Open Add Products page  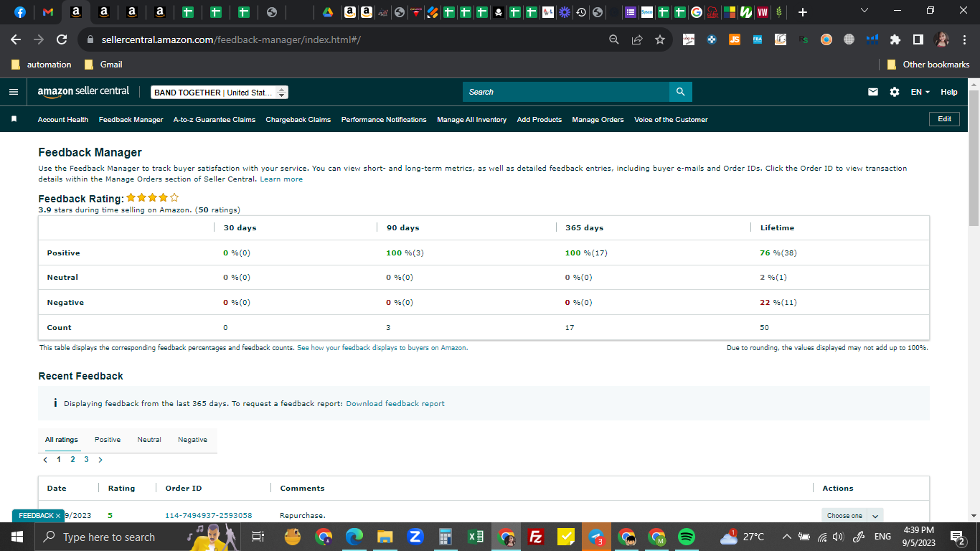coord(540,120)
